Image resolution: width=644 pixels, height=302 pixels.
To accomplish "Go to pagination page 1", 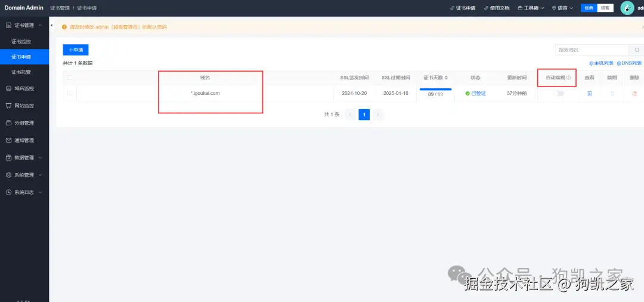I will click(364, 115).
